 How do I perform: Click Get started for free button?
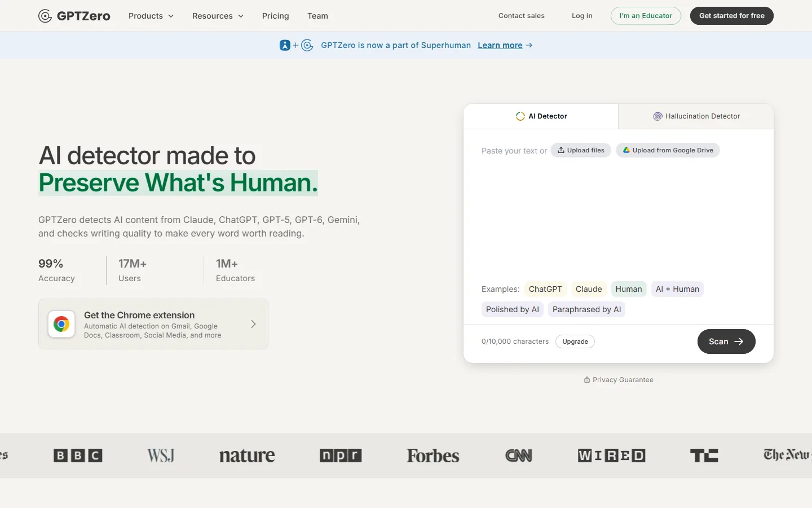(732, 16)
